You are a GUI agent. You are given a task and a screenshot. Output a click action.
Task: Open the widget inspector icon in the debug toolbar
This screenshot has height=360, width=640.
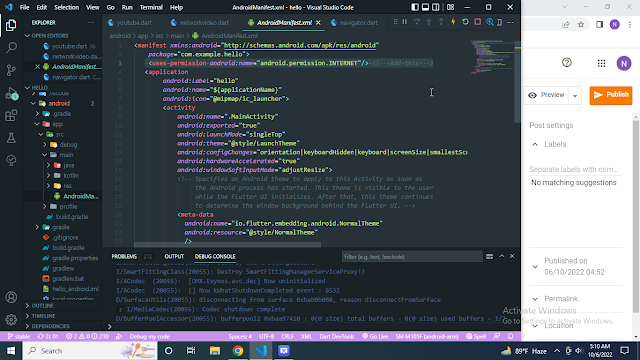click(x=490, y=22)
